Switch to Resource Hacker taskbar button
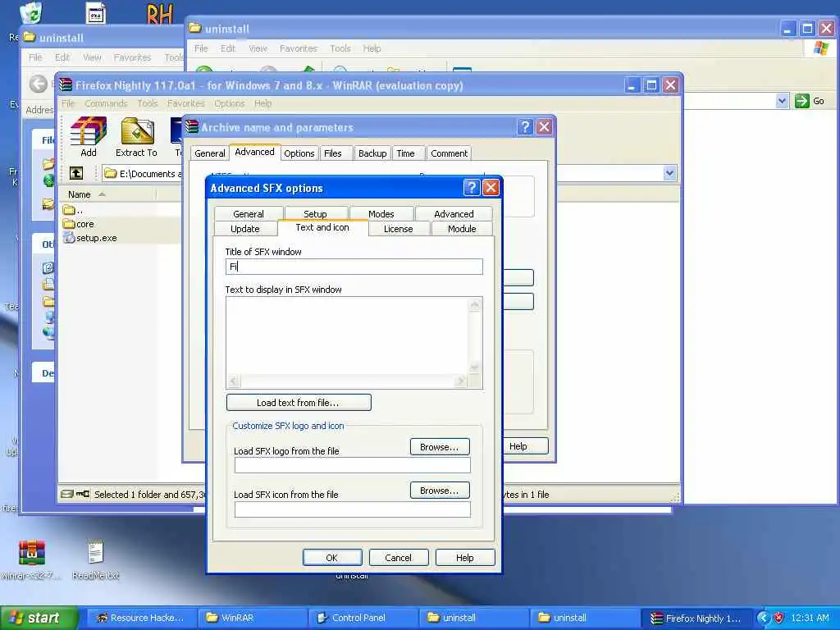The width and height of the screenshot is (840, 630). point(141,618)
